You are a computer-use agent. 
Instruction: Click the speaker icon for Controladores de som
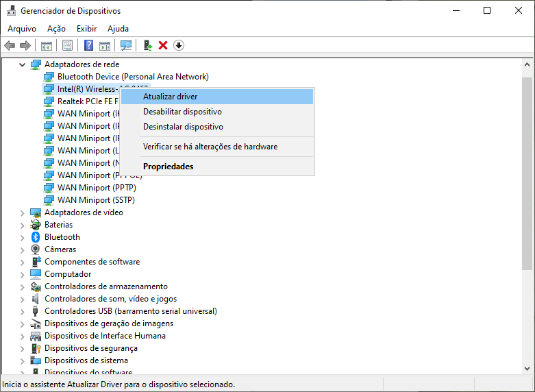click(35, 299)
